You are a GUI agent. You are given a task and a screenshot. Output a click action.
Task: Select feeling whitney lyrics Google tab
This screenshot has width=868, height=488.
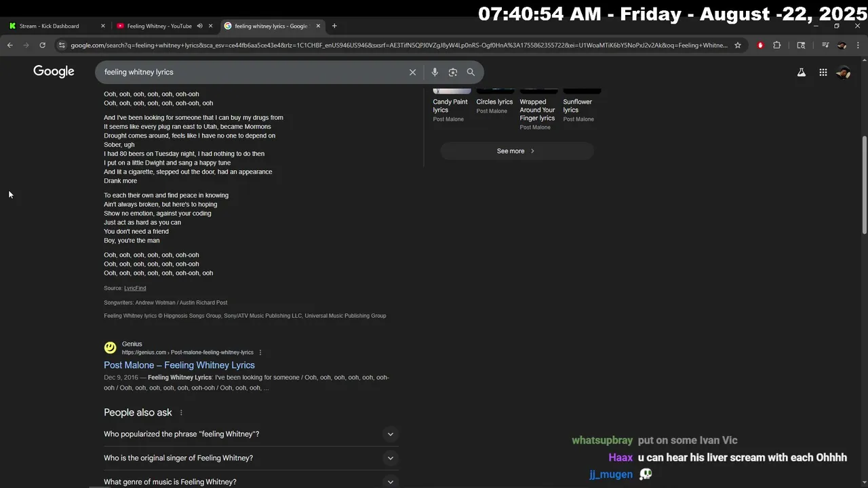pyautogui.click(x=271, y=26)
